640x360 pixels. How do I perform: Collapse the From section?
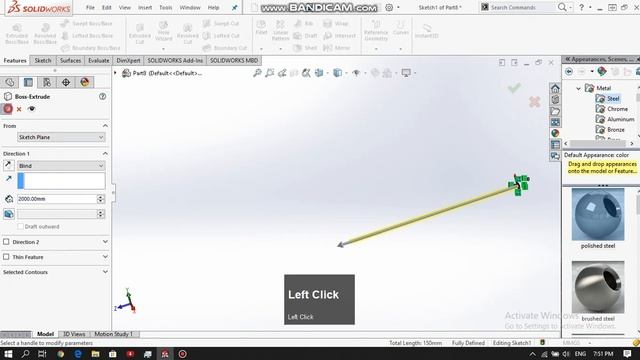105,126
